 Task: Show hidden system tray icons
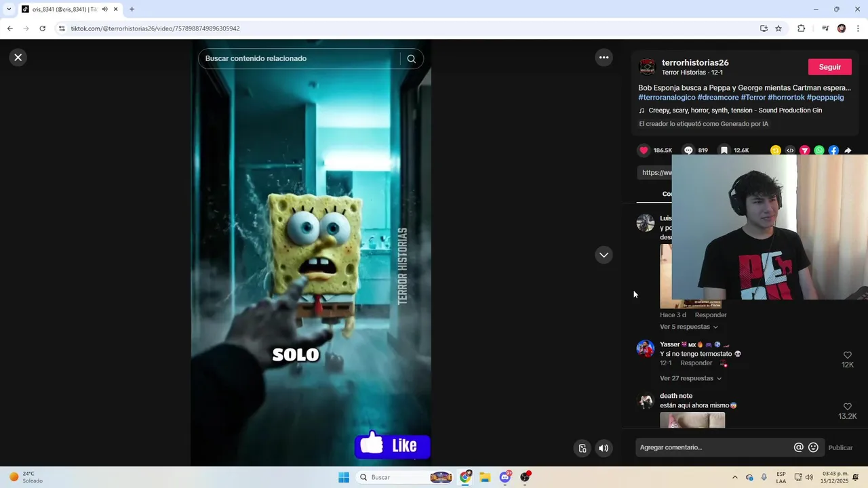(x=735, y=477)
